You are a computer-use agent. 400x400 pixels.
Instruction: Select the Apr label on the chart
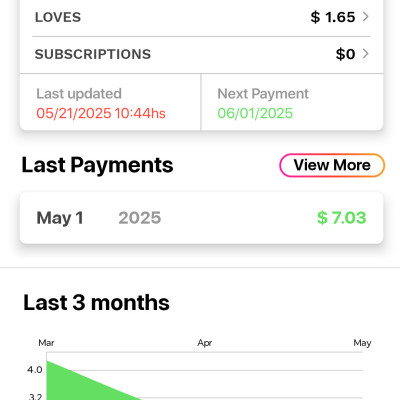pyautogui.click(x=205, y=343)
